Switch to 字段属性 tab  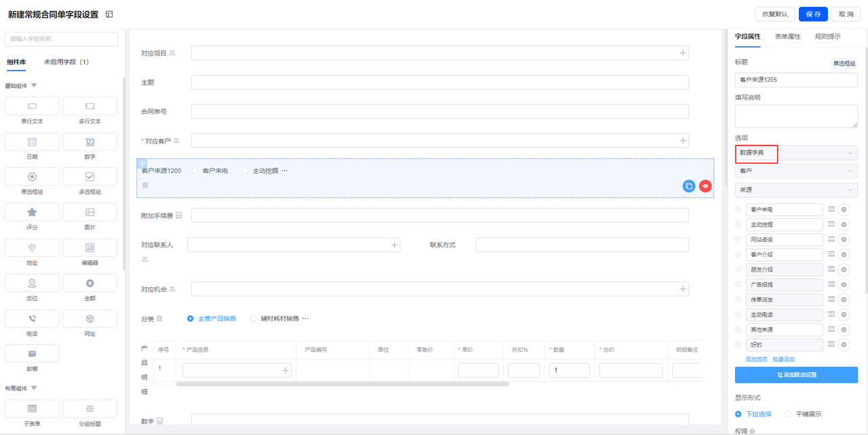point(748,37)
